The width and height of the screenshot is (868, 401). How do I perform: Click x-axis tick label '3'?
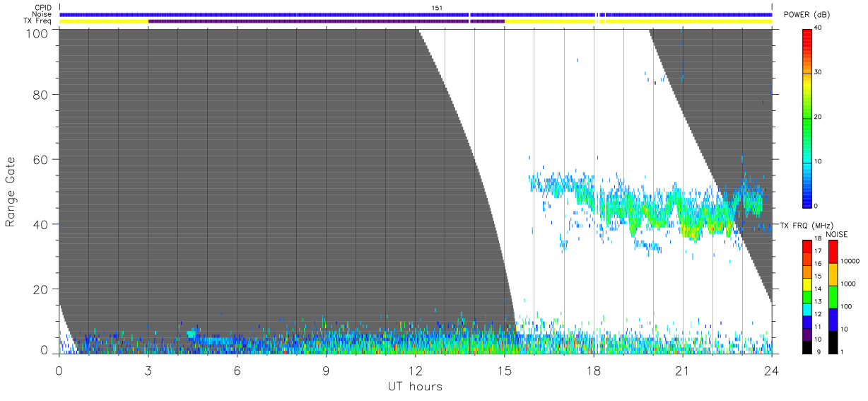coord(148,371)
